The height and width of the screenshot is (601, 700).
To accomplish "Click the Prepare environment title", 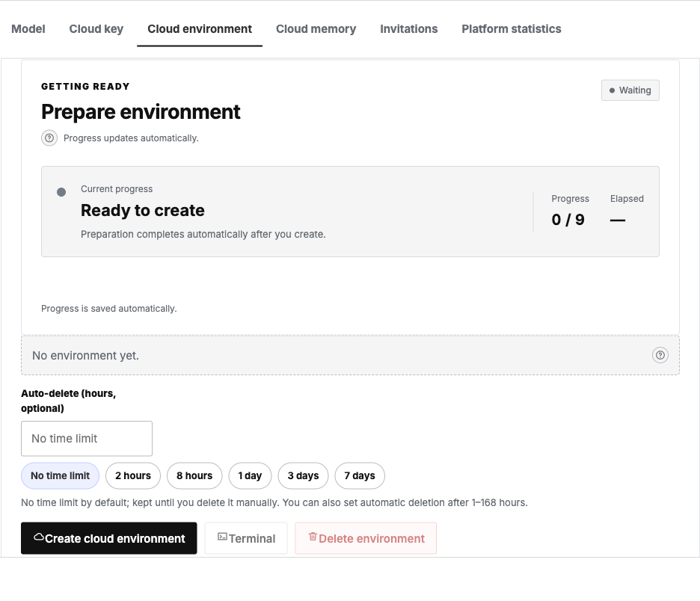I will point(141,111).
